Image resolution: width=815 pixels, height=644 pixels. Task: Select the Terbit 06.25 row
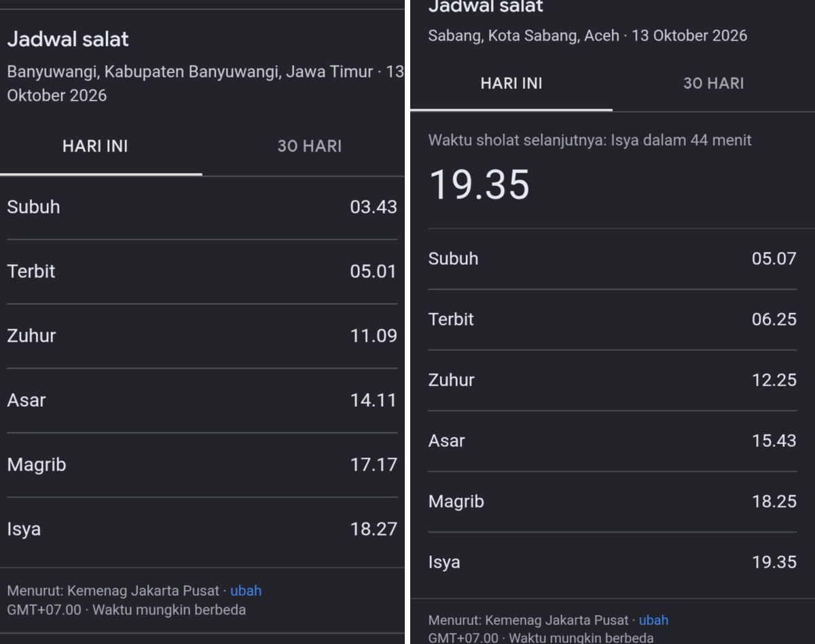[612, 319]
